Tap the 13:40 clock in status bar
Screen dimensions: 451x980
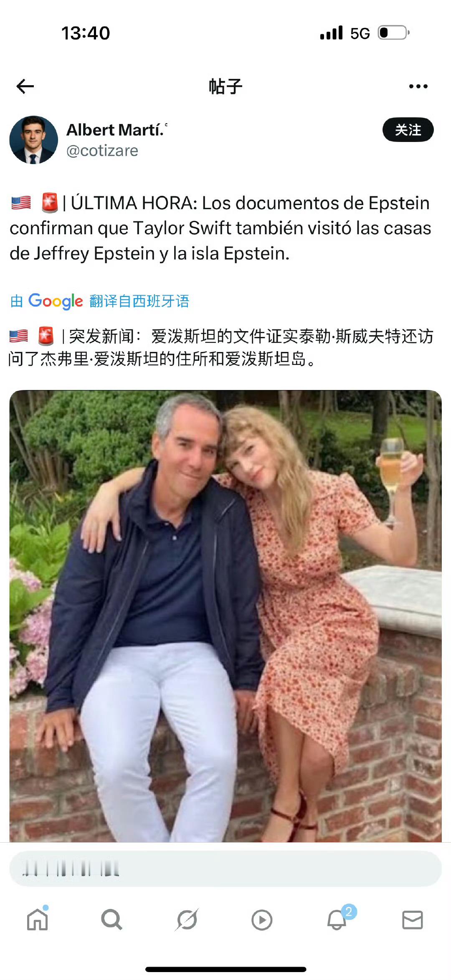click(x=86, y=33)
